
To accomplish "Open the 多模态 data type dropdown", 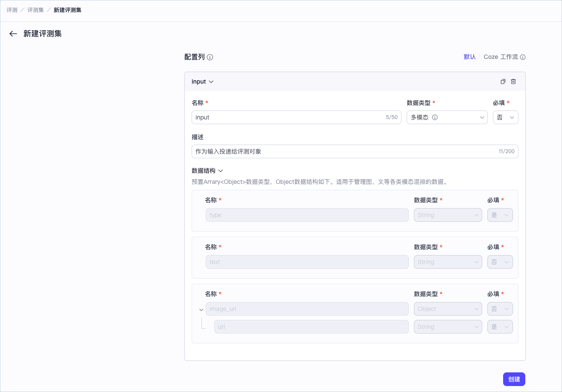I will tap(447, 117).
